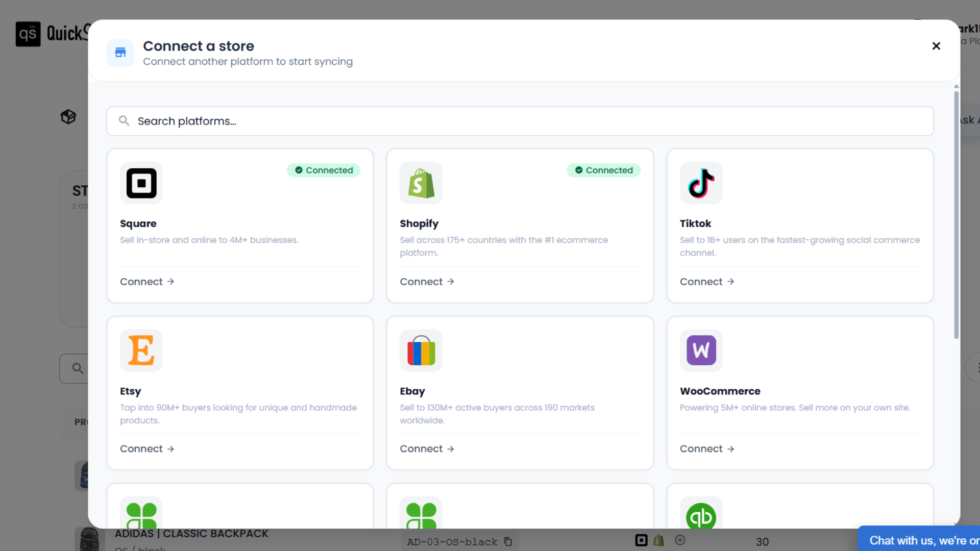Click Connect on the Shopify card
Viewport: 980px width, 551px height.
click(x=427, y=282)
